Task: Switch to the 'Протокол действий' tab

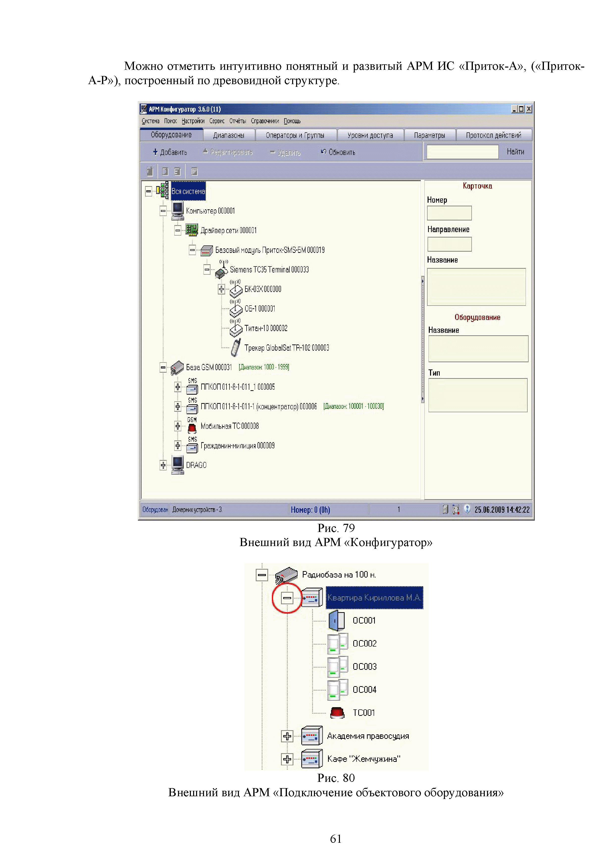Action: (x=494, y=135)
